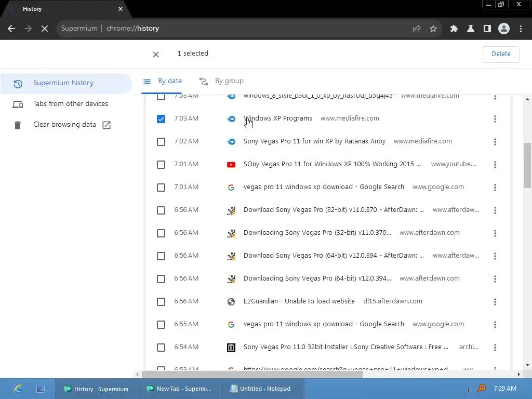This screenshot has width=532, height=399.
Task: Open SOny Vegas Pro 11 YouTube link
Action: [332, 164]
